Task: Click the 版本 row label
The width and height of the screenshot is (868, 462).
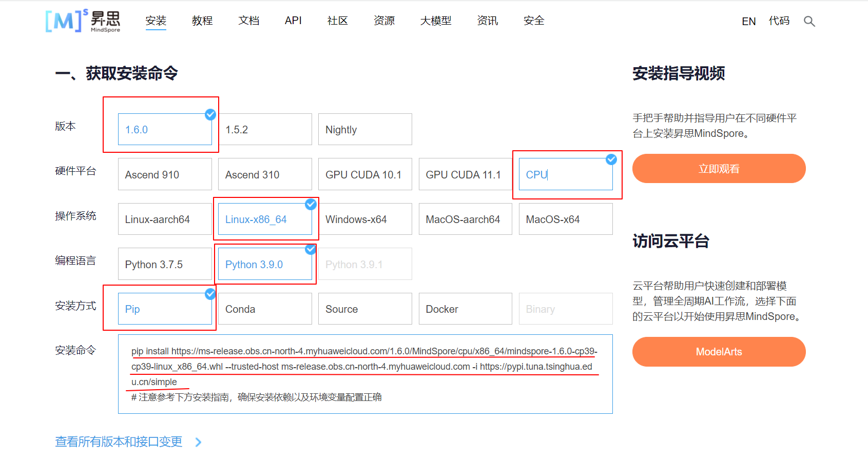Action: click(65, 126)
